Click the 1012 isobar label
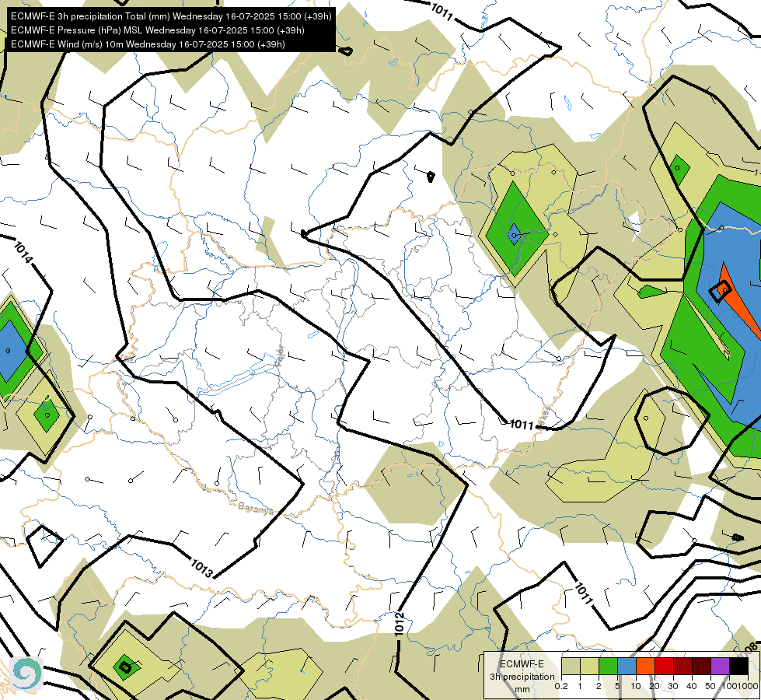Image resolution: width=761 pixels, height=700 pixels. (399, 625)
